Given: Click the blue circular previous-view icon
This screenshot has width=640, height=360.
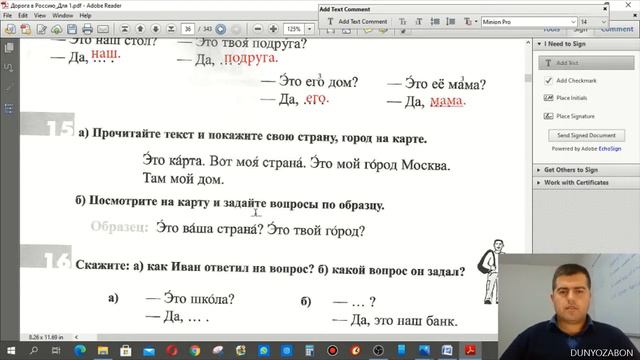Looking at the screenshot, I should tap(220, 29).
